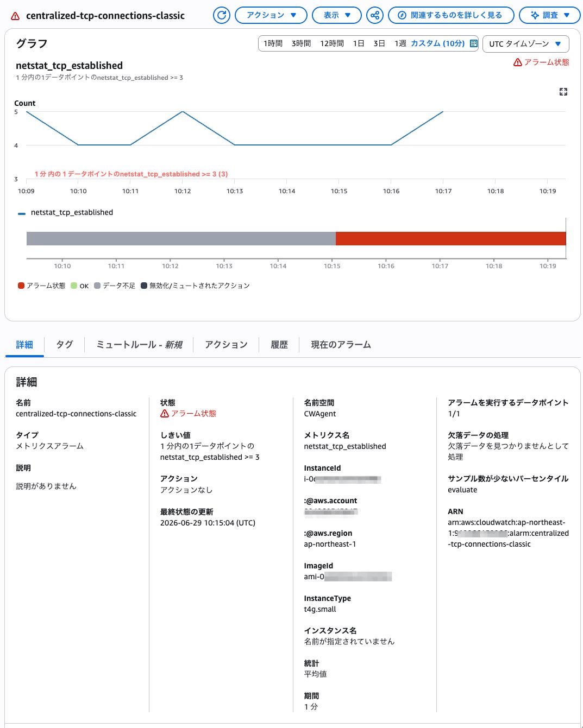
Task: Click the share icon button
Action: coord(375,15)
